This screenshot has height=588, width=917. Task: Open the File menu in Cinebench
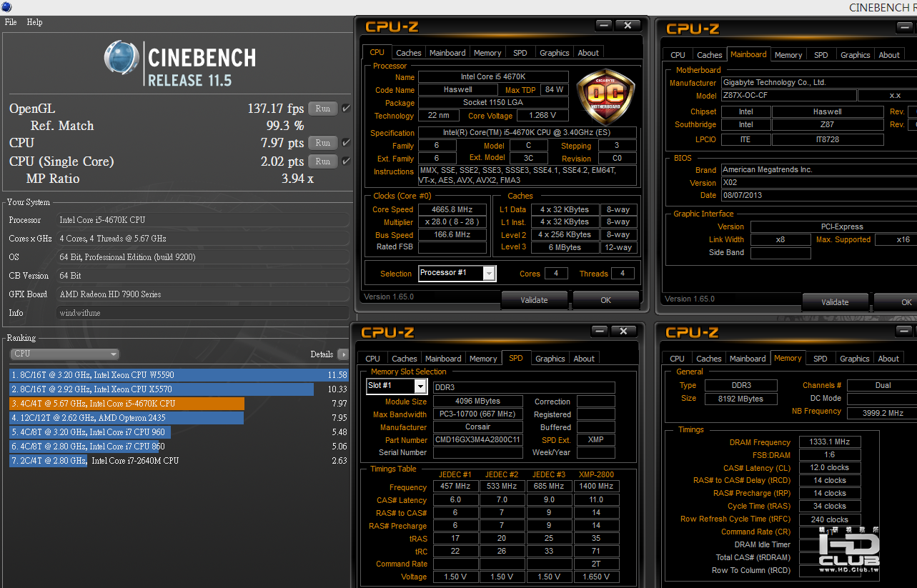click(11, 22)
